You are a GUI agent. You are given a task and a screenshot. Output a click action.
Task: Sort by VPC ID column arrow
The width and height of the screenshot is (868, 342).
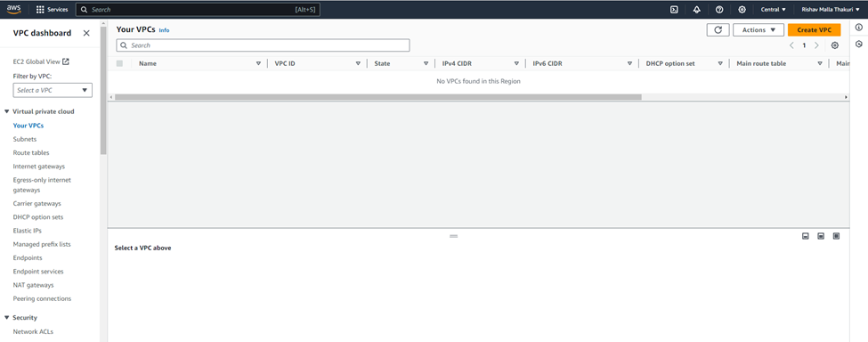358,63
